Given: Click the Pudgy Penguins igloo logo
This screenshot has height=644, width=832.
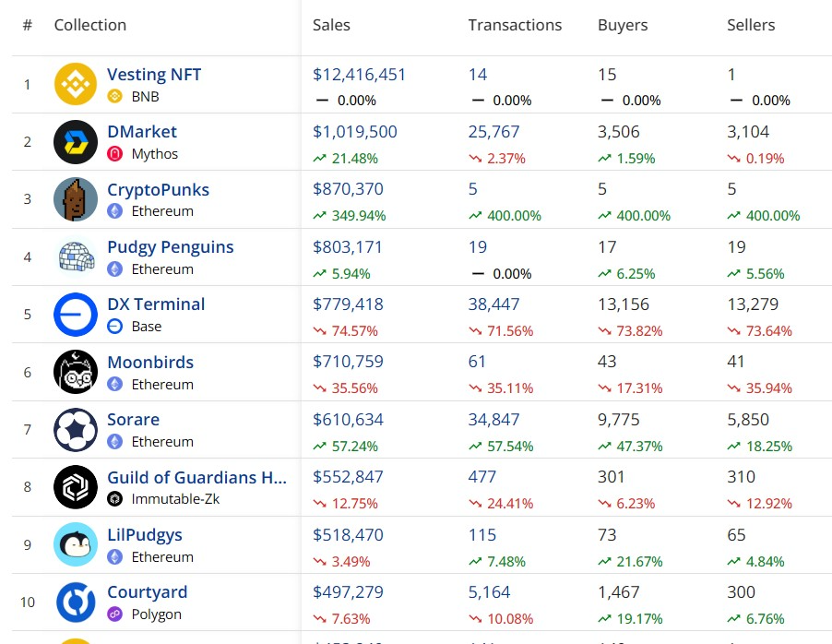Looking at the screenshot, I should pos(75,256).
